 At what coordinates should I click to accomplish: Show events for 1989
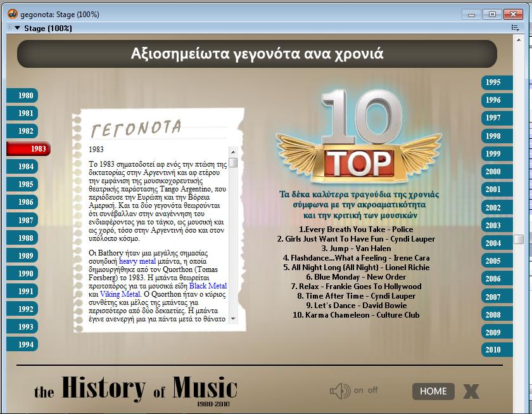22,256
